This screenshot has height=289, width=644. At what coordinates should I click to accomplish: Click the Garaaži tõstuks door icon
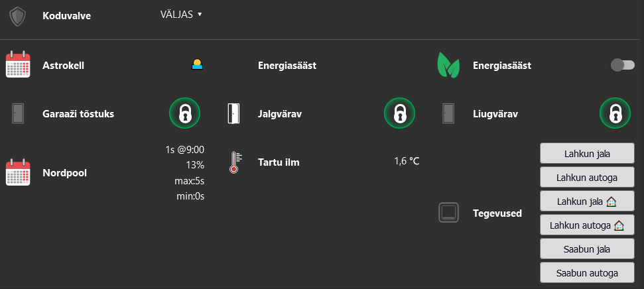pos(18,114)
